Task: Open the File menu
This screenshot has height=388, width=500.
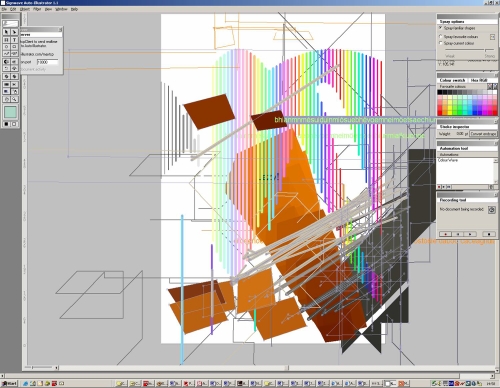Action: [4, 9]
